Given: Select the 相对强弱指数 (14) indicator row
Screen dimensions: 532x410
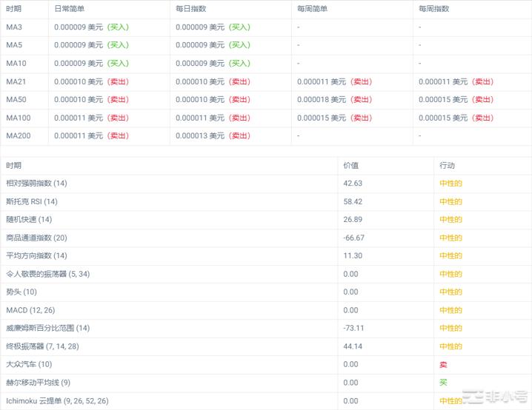Looking at the screenshot, I should [x=36, y=183].
